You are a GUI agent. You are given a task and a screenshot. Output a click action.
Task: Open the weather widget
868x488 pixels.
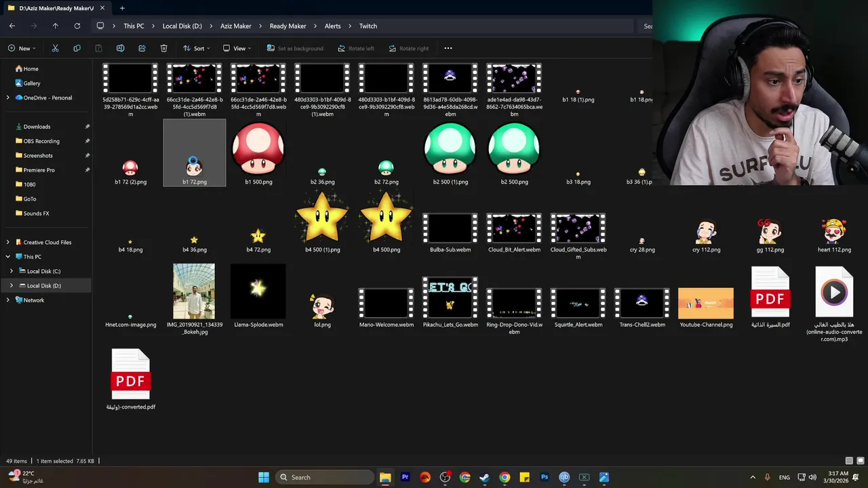tap(26, 476)
